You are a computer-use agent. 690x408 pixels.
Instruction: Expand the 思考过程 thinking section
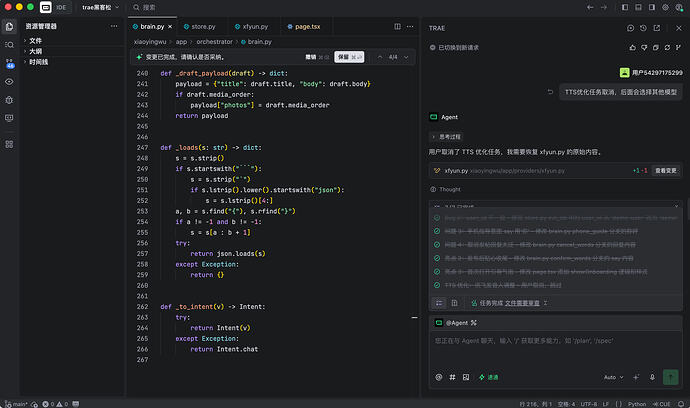pyautogui.click(x=446, y=137)
